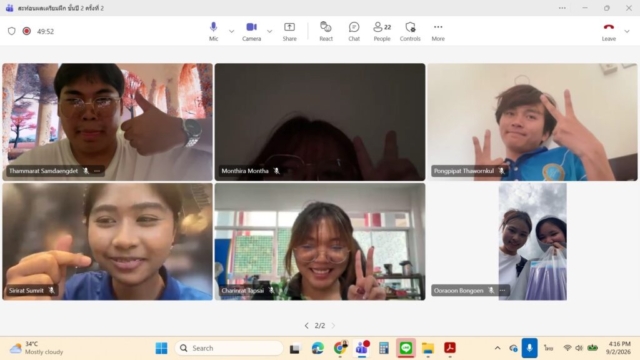The image size is (640, 360).
Task: Open more options on Thammarat's name tag
Action: (97, 171)
